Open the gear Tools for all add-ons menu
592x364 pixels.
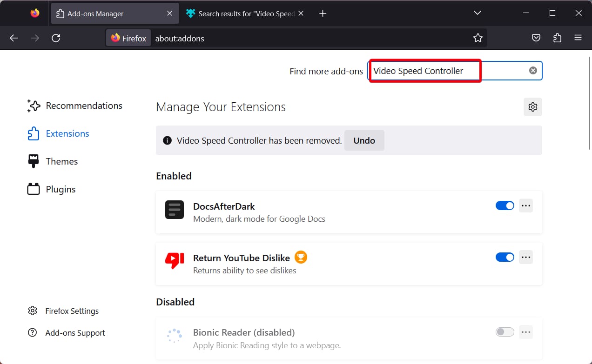click(x=533, y=107)
